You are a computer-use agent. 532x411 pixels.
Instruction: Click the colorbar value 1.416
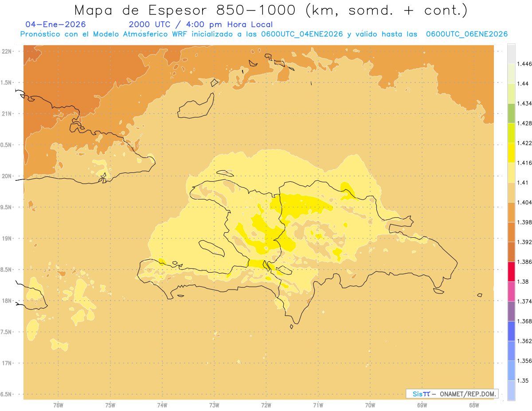[524, 163]
